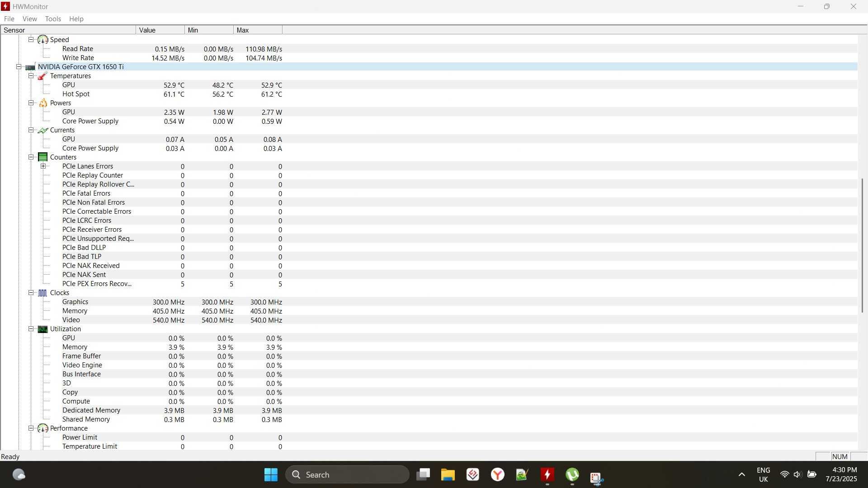
Task: Collapse the Clocks section
Action: pyautogui.click(x=31, y=293)
